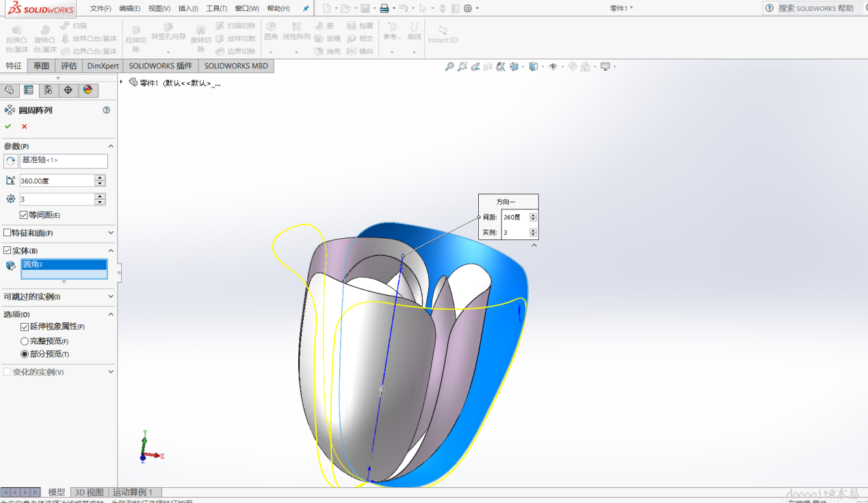Click the Print icon in the top toolbar
Image resolution: width=868 pixels, height=503 pixels.
tap(384, 8)
